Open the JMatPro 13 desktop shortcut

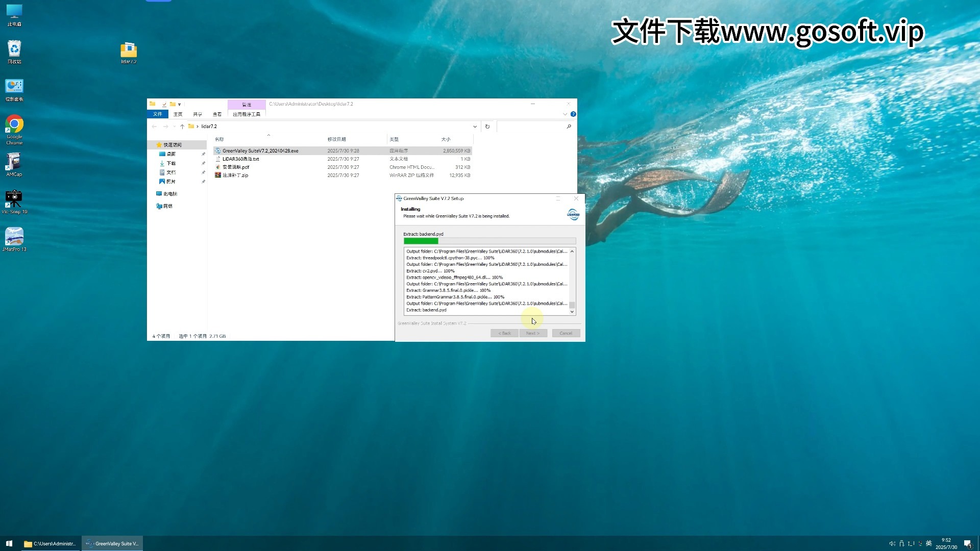coord(14,237)
